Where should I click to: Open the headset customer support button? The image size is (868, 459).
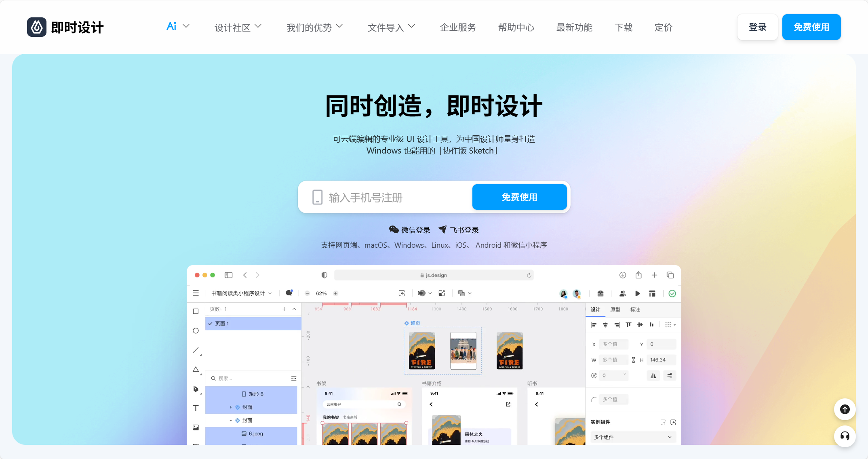pyautogui.click(x=845, y=436)
